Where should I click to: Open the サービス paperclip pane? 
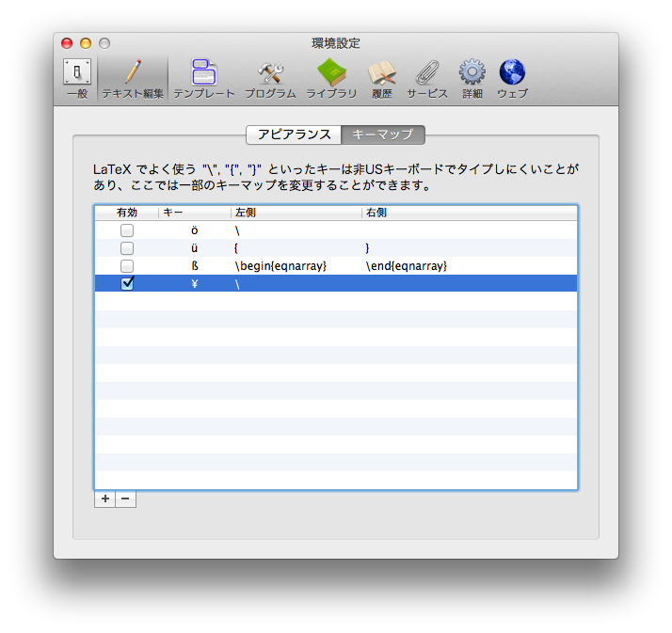coord(427,78)
